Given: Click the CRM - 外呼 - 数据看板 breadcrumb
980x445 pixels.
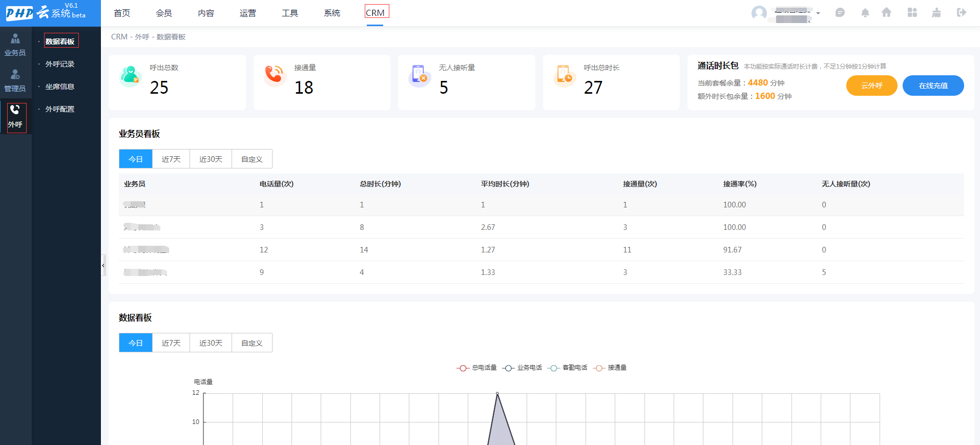Looking at the screenshot, I should tap(148, 37).
